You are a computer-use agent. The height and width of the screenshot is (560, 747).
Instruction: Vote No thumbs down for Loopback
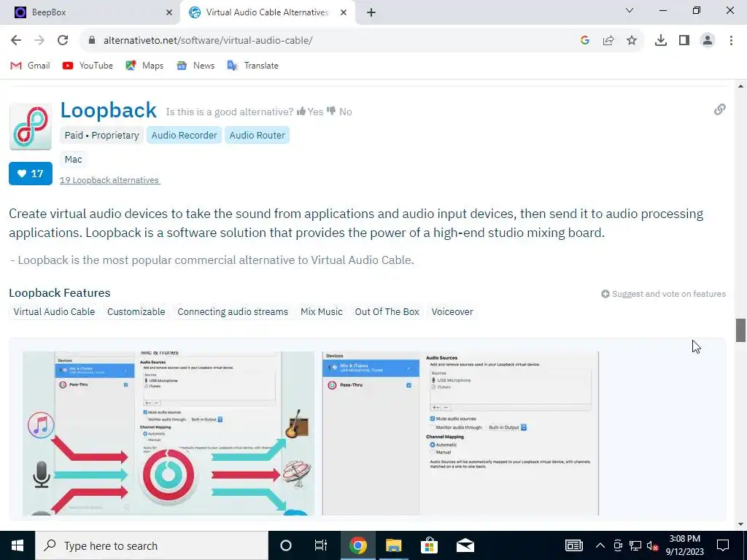coord(339,112)
